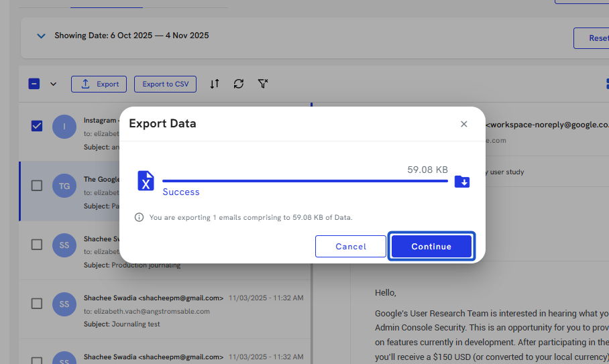609x364 pixels.
Task: Cancel the data export
Action: tap(350, 247)
